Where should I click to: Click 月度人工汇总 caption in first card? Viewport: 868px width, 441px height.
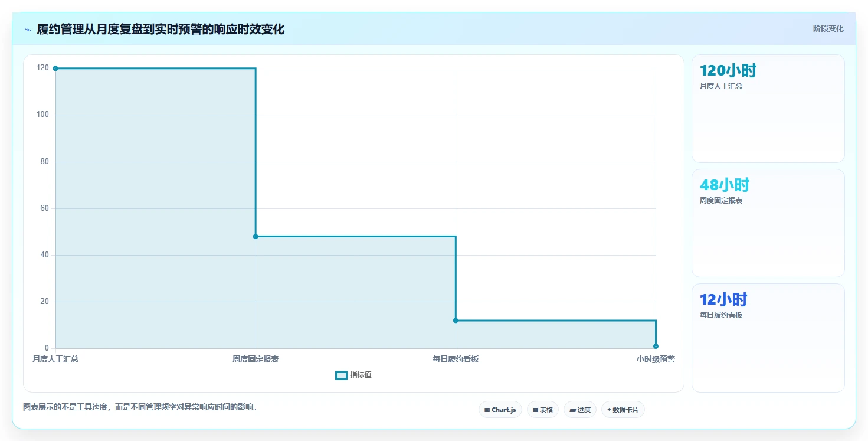coord(721,86)
